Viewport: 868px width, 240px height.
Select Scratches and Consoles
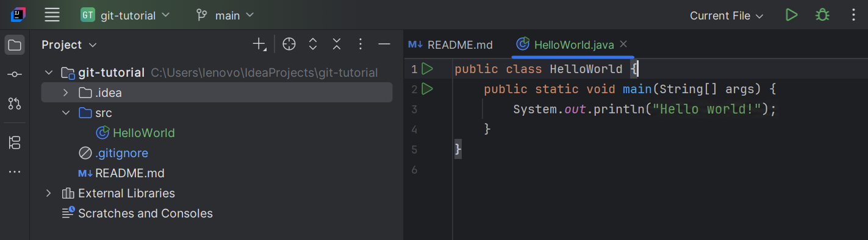145,213
